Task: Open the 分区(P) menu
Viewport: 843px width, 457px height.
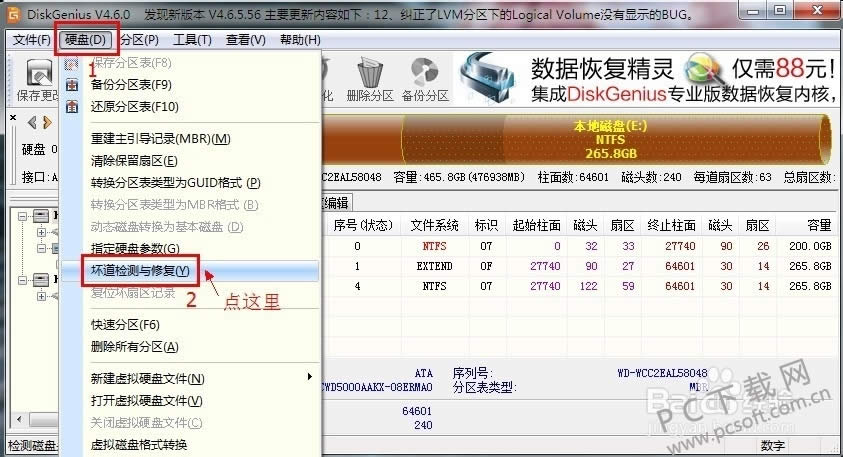Action: 139,40
